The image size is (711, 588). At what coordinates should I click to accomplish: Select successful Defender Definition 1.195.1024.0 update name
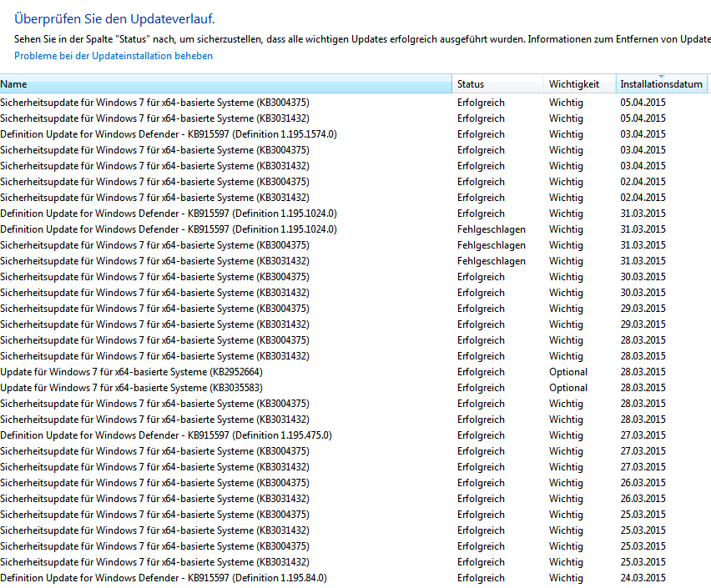[x=169, y=214]
